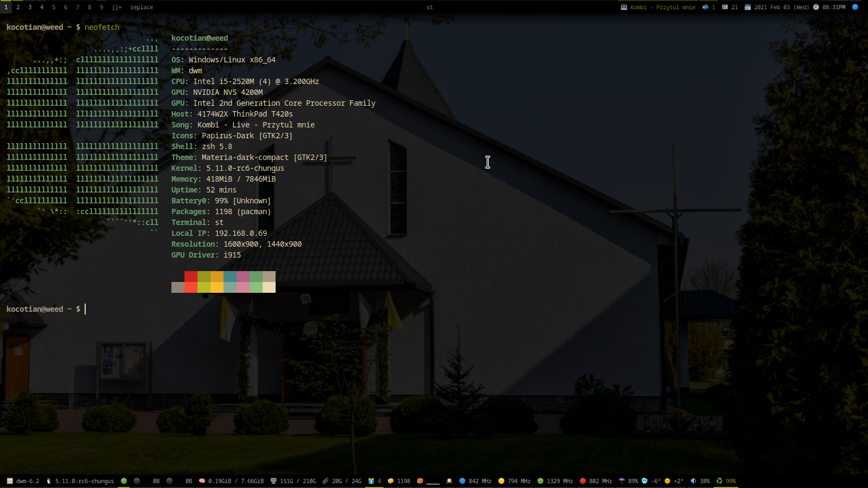Click the green recycle battery icon

719,481
